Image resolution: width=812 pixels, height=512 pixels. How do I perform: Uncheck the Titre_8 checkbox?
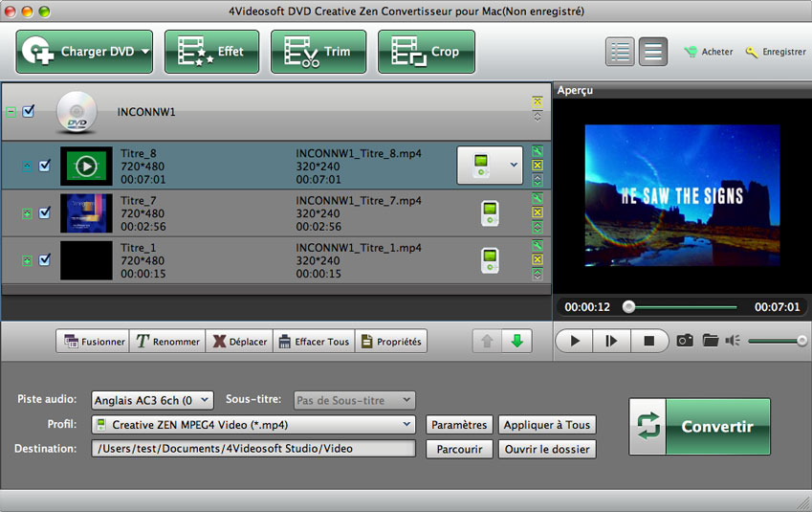click(44, 166)
